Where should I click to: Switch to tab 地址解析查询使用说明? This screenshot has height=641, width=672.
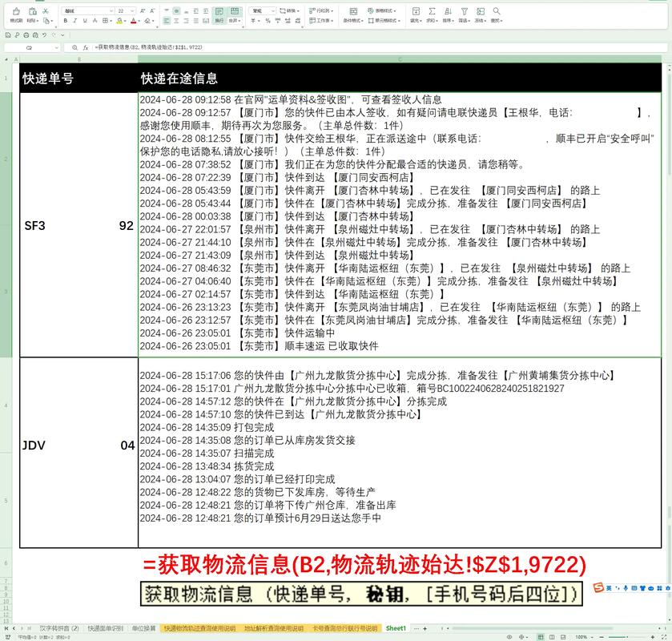(274, 628)
